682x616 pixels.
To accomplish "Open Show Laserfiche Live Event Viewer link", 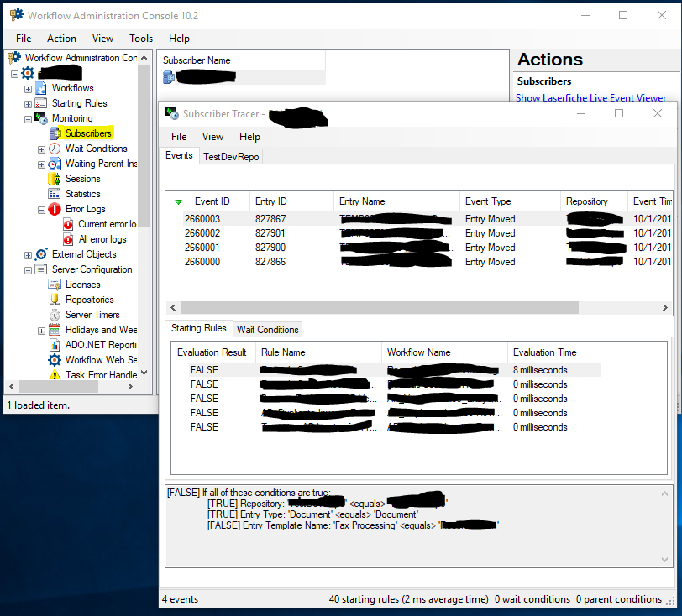I will 590,98.
